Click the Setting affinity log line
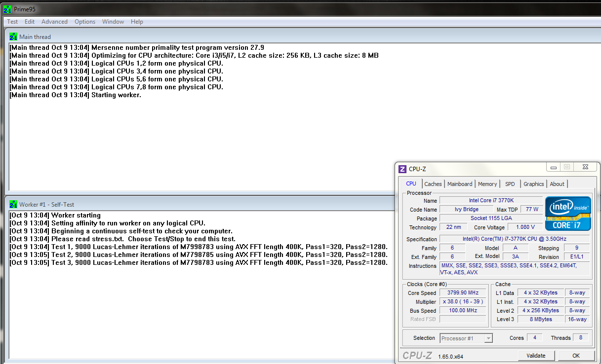This screenshot has width=601, height=364. (x=108, y=223)
